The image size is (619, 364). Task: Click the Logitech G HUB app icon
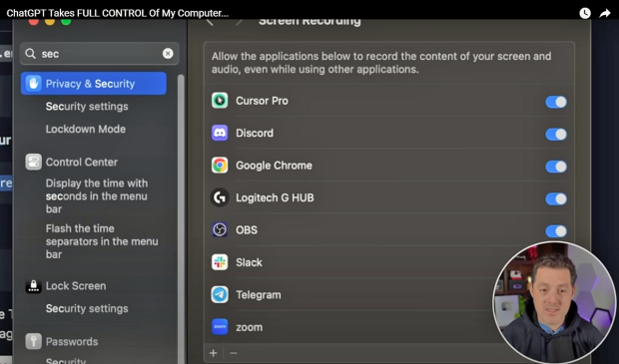pos(220,197)
